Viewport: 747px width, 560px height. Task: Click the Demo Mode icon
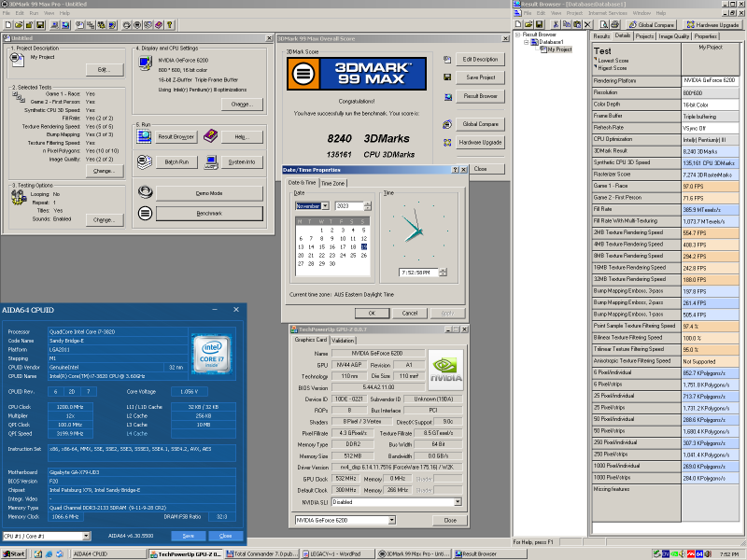pyautogui.click(x=146, y=192)
